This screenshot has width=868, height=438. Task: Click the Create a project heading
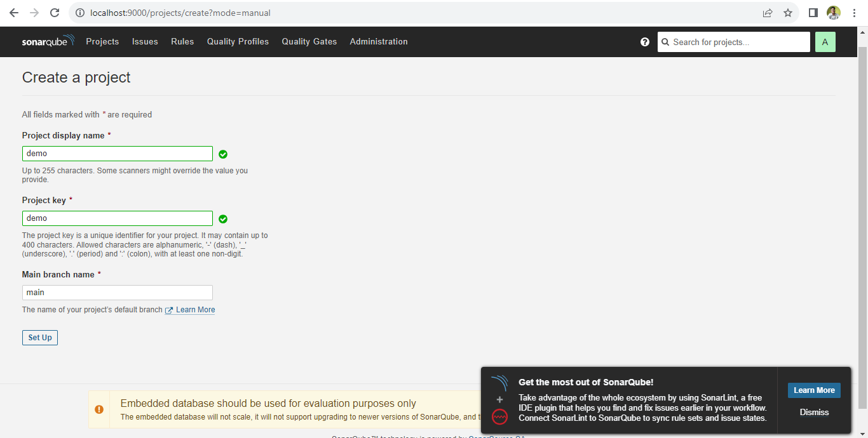point(76,77)
